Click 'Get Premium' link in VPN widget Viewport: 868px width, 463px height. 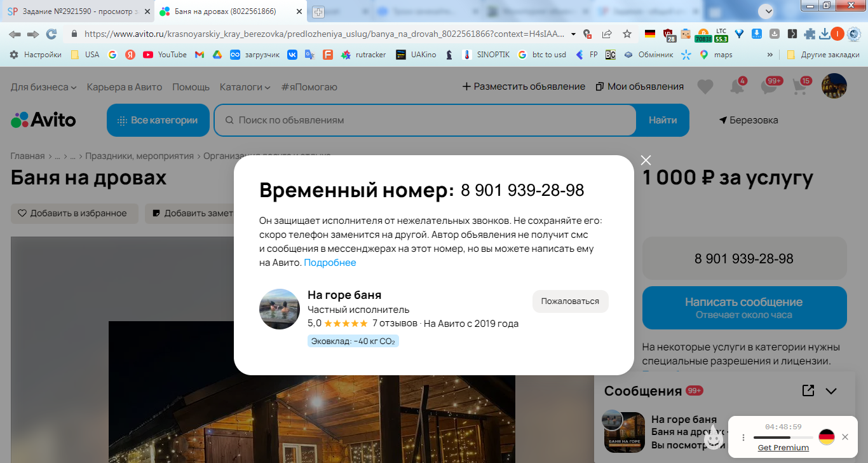pos(783,448)
